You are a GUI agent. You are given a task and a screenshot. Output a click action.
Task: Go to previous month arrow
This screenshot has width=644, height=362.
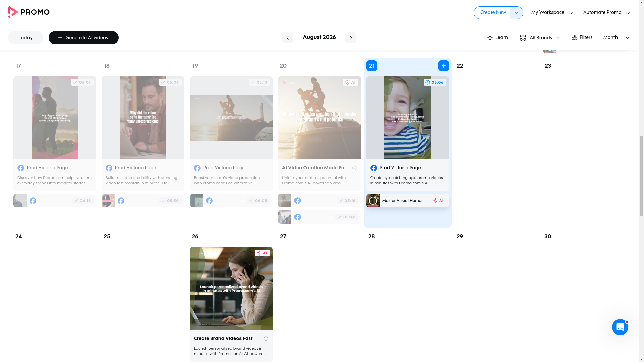287,38
